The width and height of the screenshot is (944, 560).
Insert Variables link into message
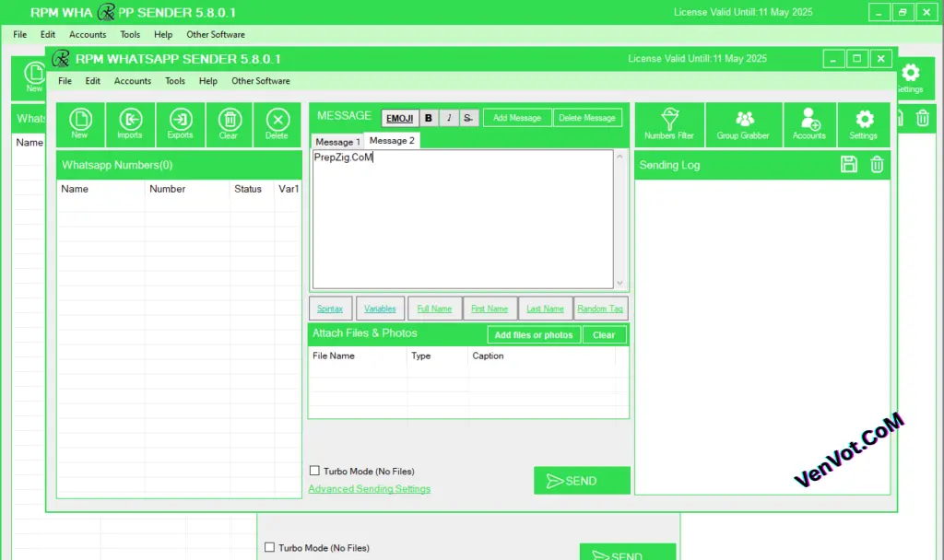pos(380,309)
